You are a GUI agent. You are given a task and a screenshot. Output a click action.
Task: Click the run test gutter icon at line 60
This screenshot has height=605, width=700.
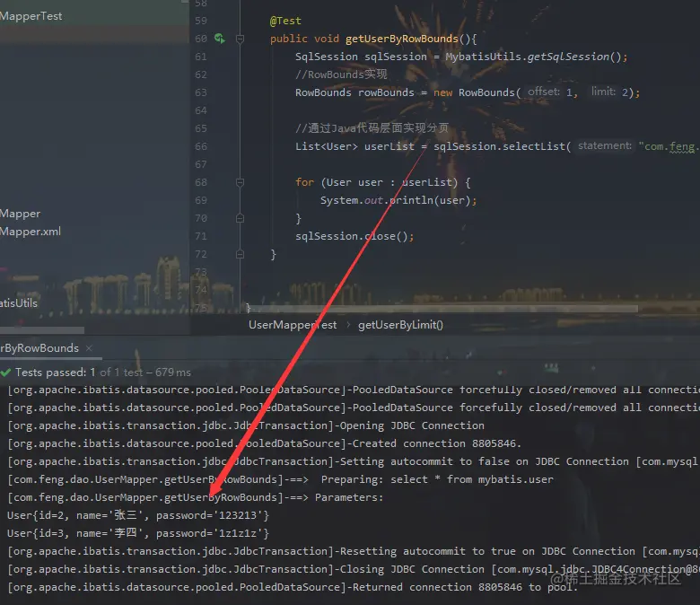(219, 39)
